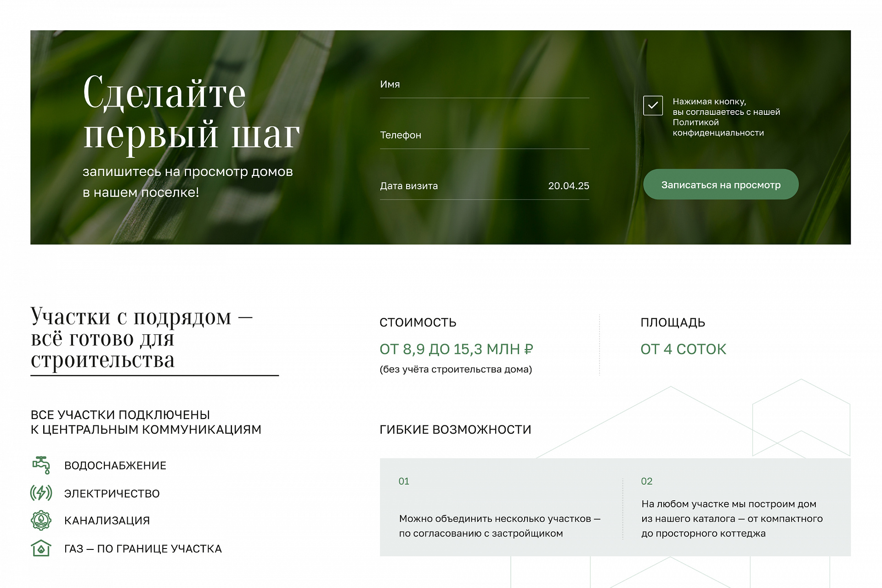This screenshot has height=588, width=882.
Task: Click 'запишитесь на просмотр домов' subtitle
Action: click(x=187, y=172)
